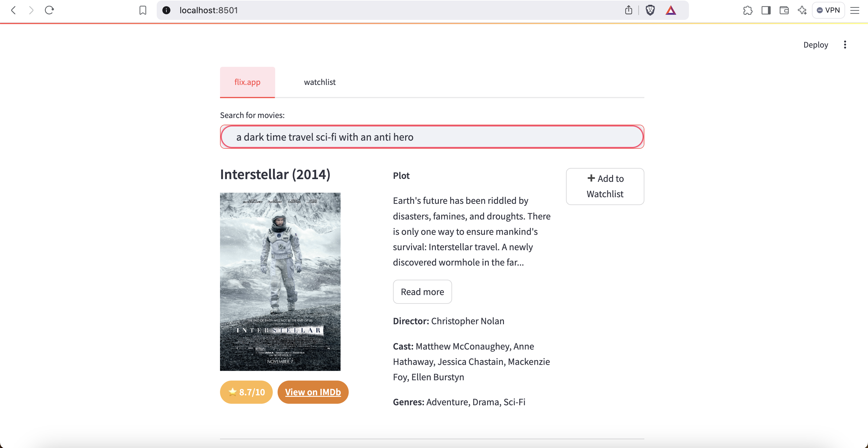The width and height of the screenshot is (868, 448).
Task: Add Interstellar to Watchlist
Action: [x=605, y=186]
